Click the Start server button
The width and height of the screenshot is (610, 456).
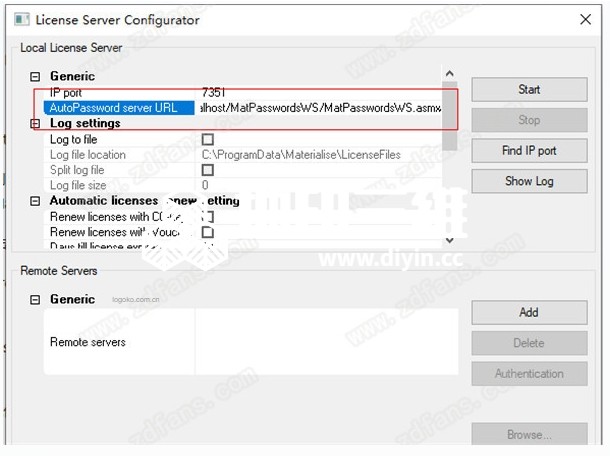click(x=529, y=89)
